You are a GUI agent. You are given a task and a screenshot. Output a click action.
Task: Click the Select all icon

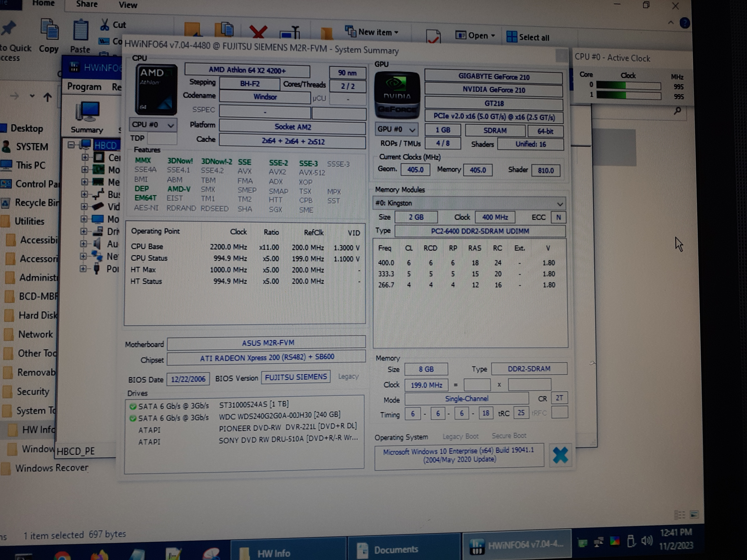pos(512,37)
